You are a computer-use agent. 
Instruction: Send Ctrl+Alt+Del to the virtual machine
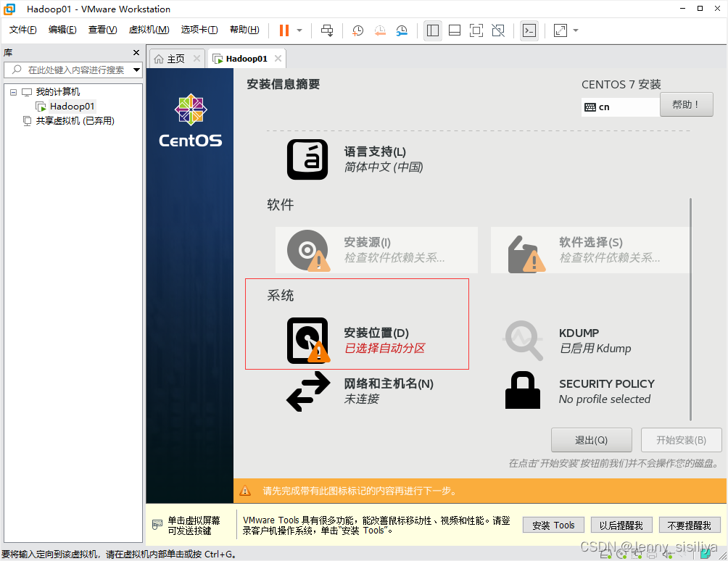[x=327, y=30]
